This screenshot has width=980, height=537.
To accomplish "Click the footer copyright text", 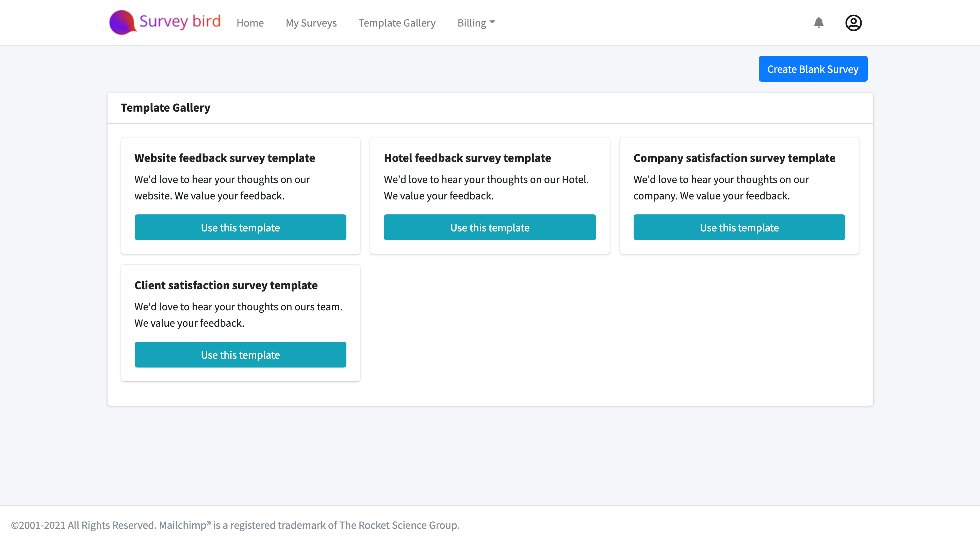I will pos(235,525).
